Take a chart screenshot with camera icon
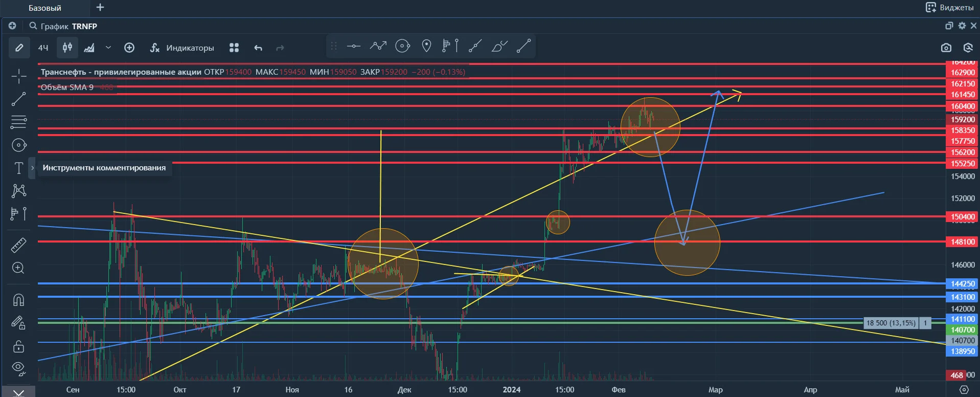This screenshot has height=397, width=980. tap(946, 48)
